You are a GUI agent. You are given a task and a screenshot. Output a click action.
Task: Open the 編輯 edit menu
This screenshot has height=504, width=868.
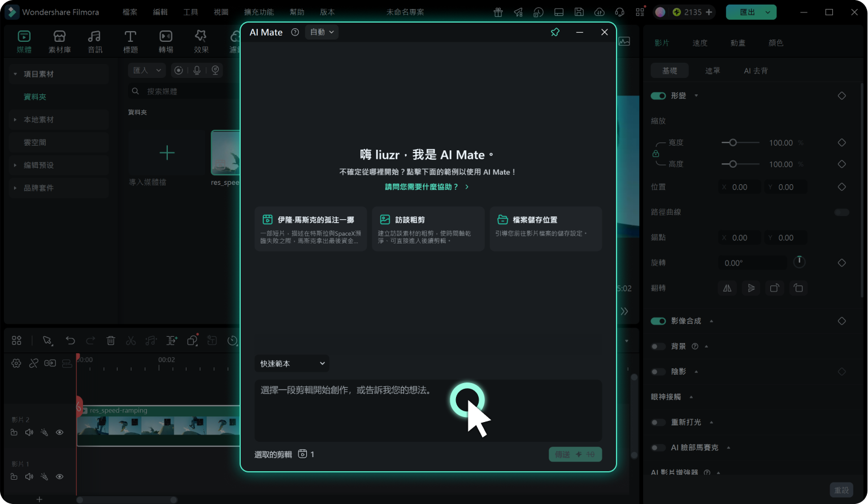click(160, 12)
